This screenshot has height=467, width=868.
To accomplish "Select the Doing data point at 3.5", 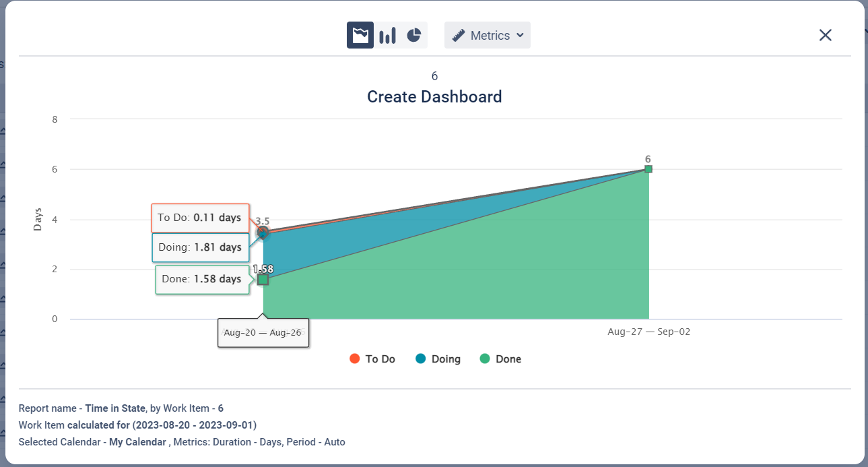I will pyautogui.click(x=263, y=232).
